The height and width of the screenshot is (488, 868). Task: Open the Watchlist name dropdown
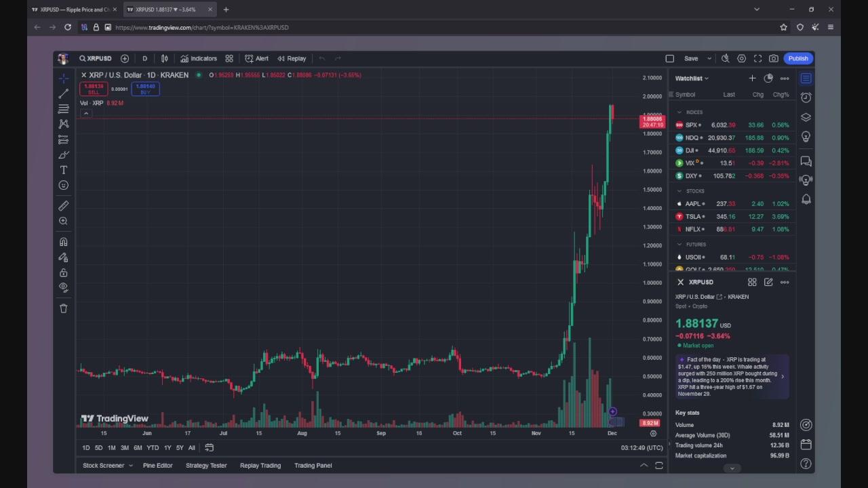coord(692,78)
